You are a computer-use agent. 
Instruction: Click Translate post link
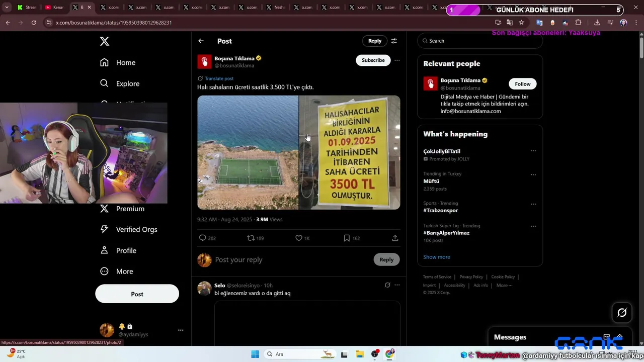tap(219, 78)
